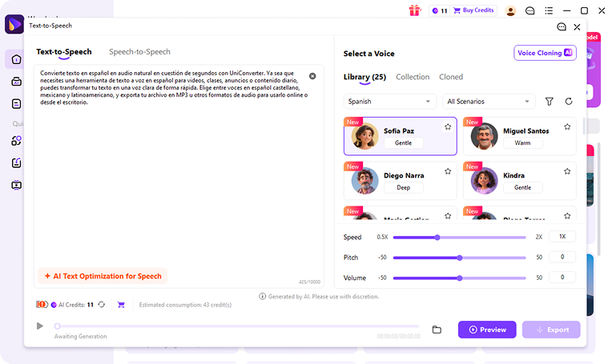Select the Miguel Santos voice card
612x364 pixels.
tap(520, 136)
